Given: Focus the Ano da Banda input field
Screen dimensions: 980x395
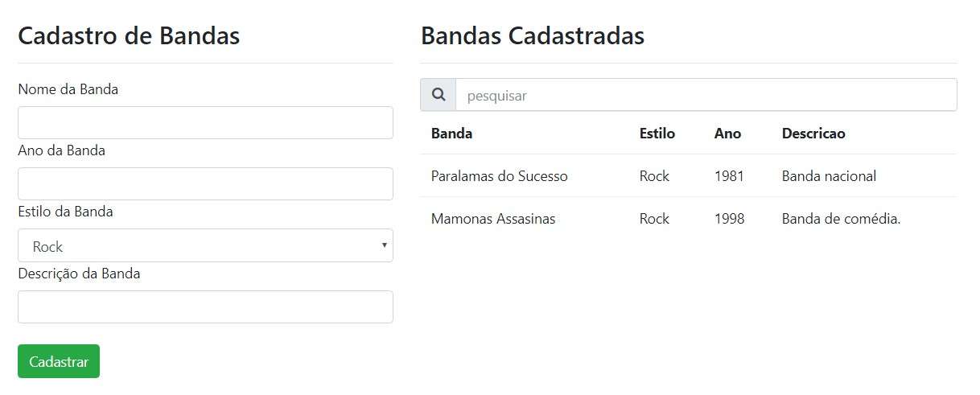Looking at the screenshot, I should point(205,183).
